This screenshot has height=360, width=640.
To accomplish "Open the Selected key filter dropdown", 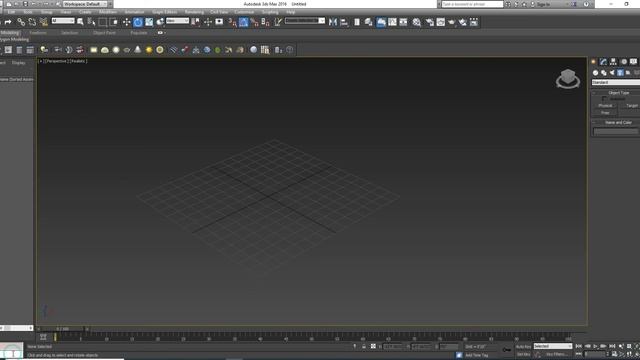I will tap(553, 346).
